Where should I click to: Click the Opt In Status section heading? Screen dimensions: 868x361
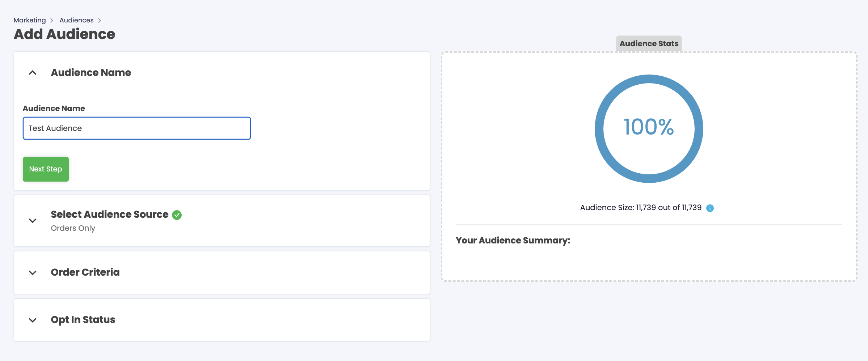pos(83,320)
